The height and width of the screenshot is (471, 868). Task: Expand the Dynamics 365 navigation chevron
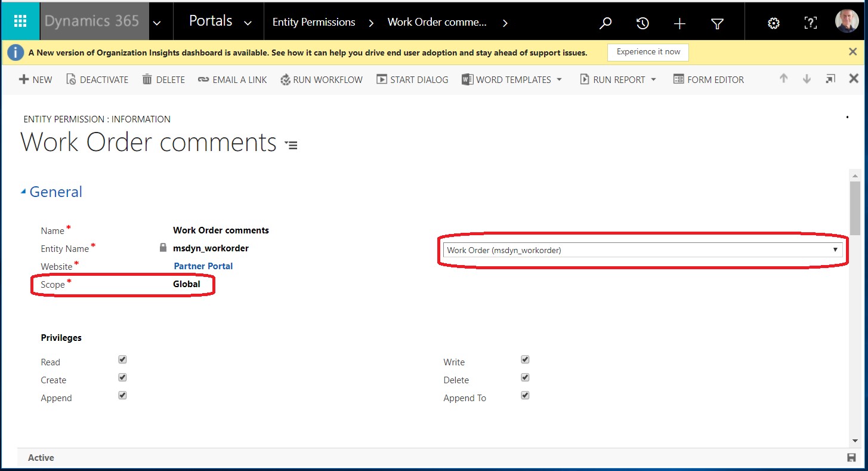click(x=157, y=23)
